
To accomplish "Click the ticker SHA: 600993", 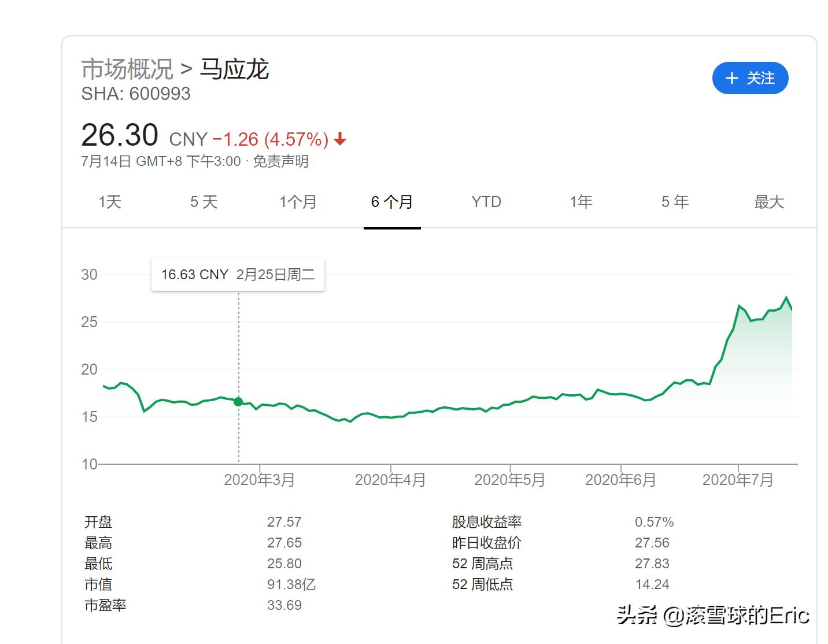I will tap(136, 94).
